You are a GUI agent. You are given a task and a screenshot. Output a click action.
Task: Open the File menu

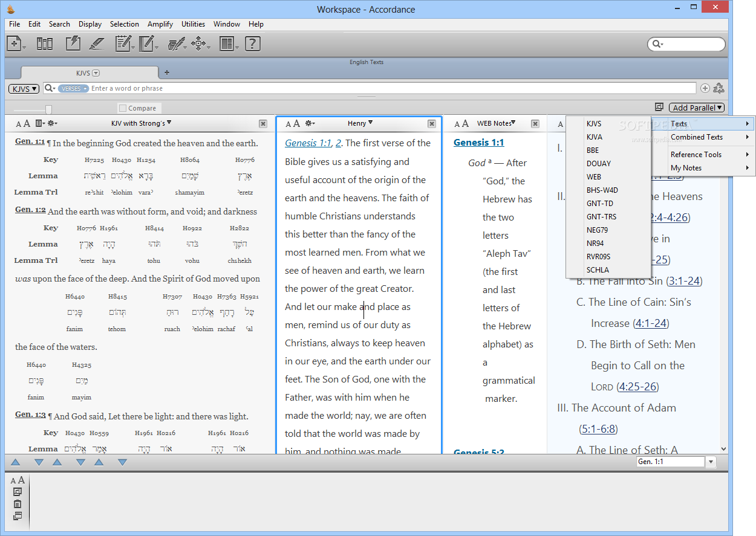[x=15, y=24]
